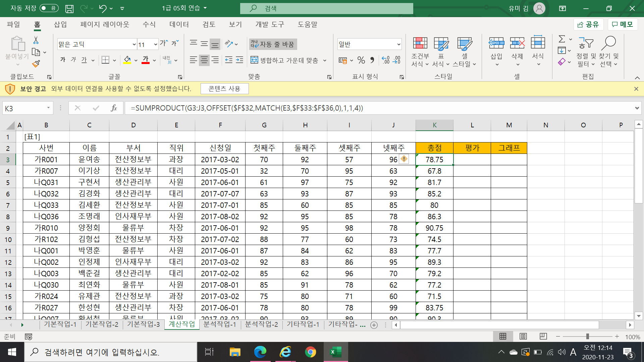Image resolution: width=644 pixels, height=362 pixels.
Task: Click the Merge and Center icon
Action: click(254, 60)
